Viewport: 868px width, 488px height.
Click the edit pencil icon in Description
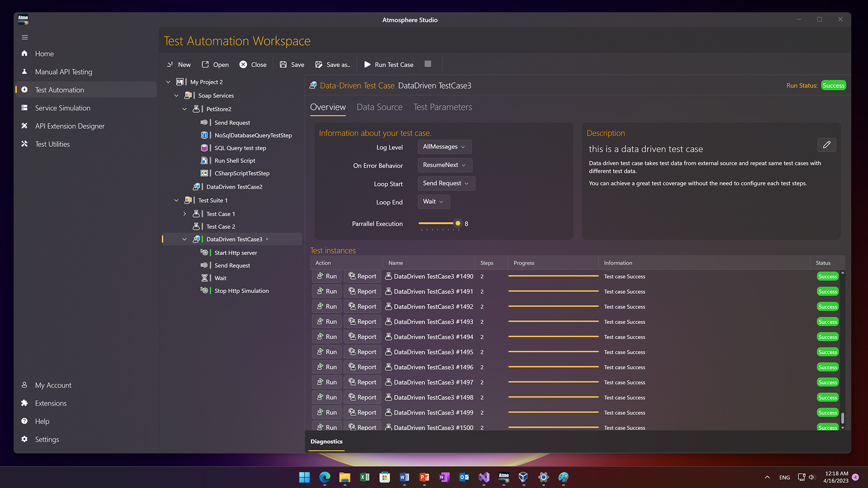(826, 145)
